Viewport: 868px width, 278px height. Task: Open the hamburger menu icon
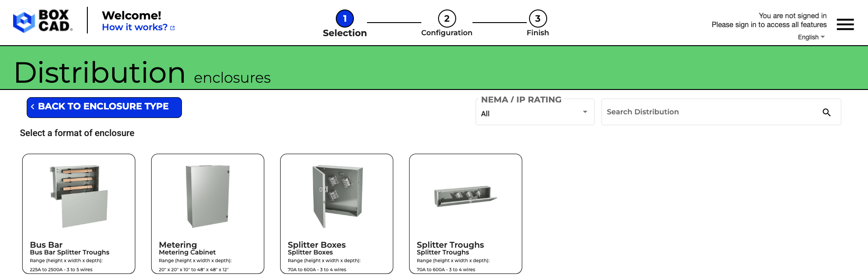click(x=845, y=24)
